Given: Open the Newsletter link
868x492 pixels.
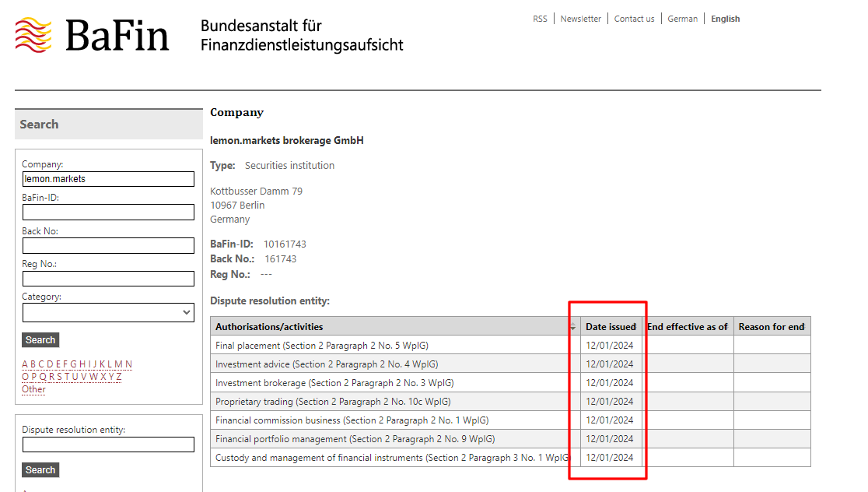Looking at the screenshot, I should click(581, 18).
